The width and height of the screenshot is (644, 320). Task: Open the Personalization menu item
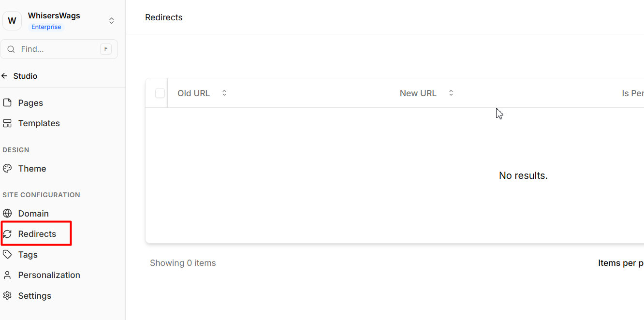coord(49,275)
